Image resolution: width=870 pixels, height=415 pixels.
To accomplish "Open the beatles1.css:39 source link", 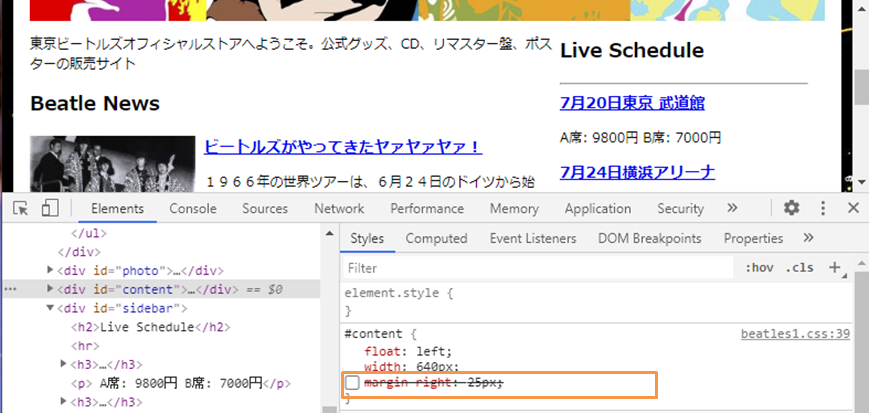I will click(x=795, y=334).
